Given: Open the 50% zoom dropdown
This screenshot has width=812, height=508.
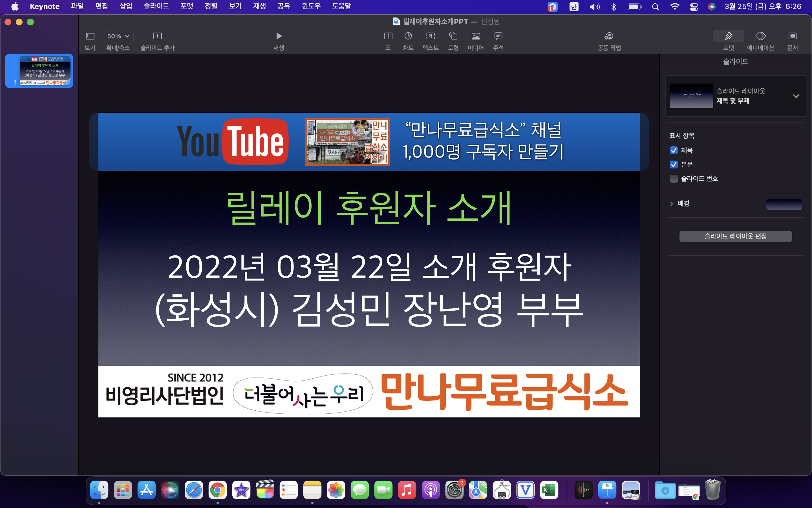Looking at the screenshot, I should point(118,36).
